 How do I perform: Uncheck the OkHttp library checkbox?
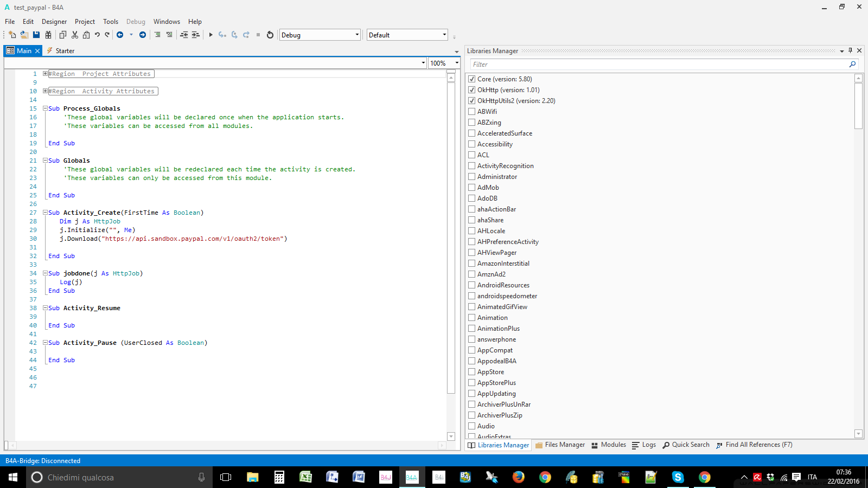tap(472, 90)
